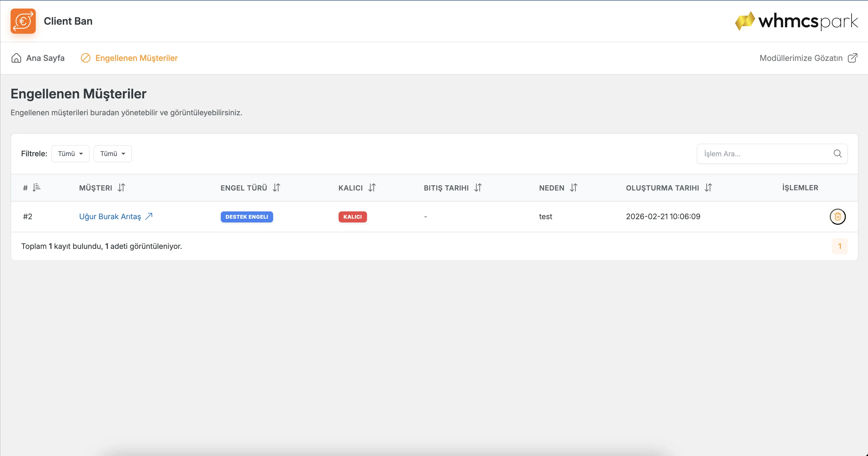Click the magnifier search icon

tap(838, 154)
